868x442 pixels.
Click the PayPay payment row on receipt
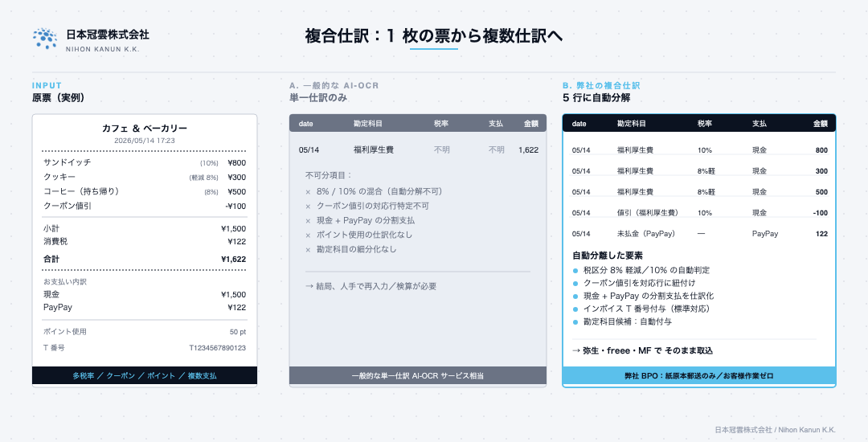coord(145,307)
